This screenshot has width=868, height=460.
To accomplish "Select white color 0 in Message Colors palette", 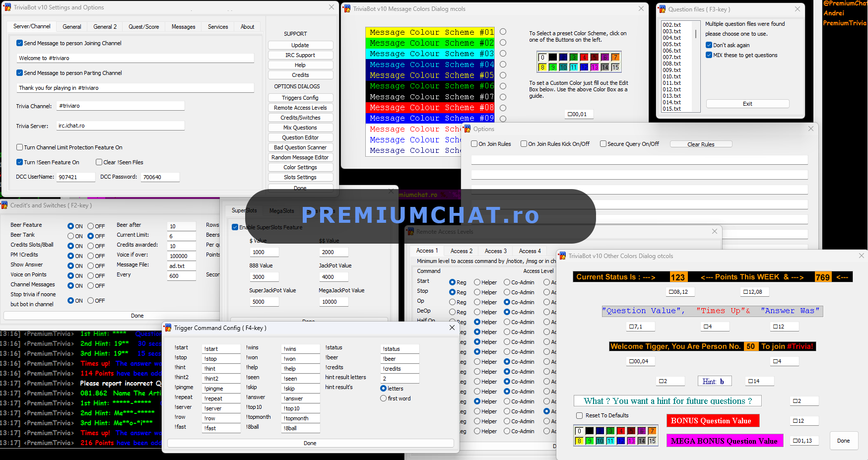I will [x=542, y=57].
